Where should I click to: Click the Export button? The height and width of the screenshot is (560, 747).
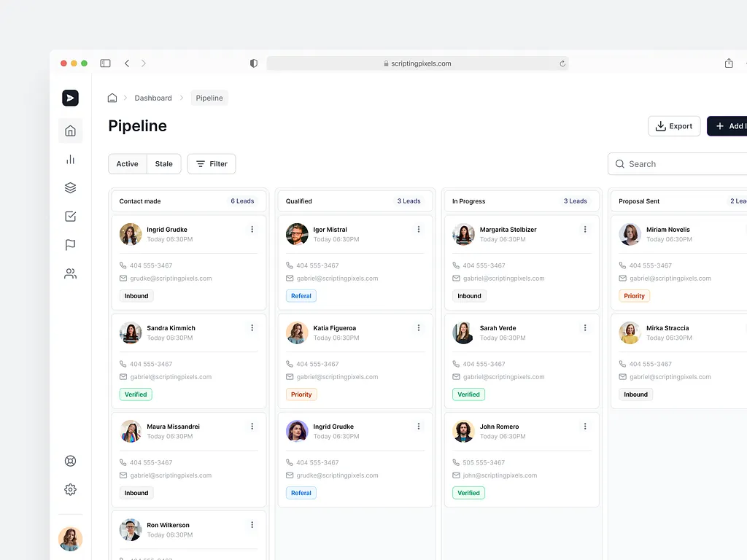674,125
